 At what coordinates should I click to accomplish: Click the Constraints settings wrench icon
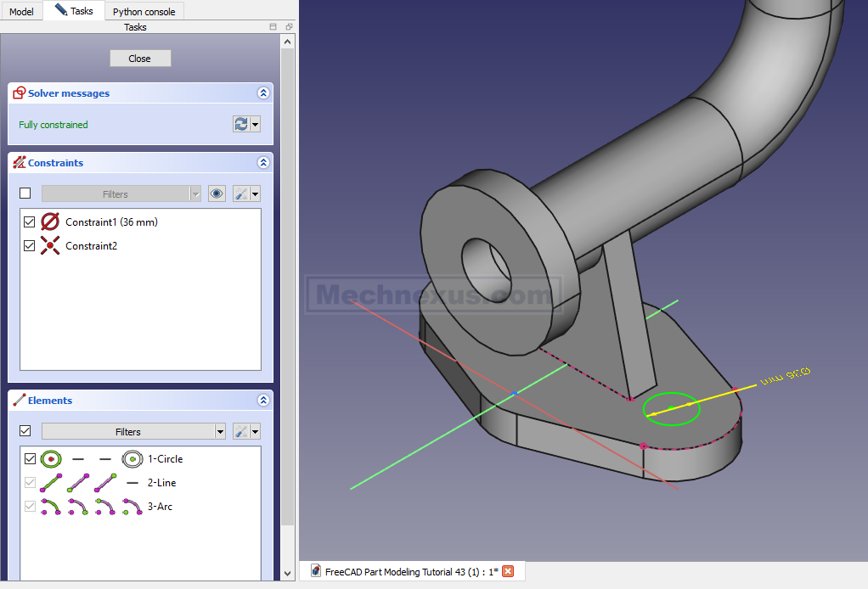click(241, 194)
